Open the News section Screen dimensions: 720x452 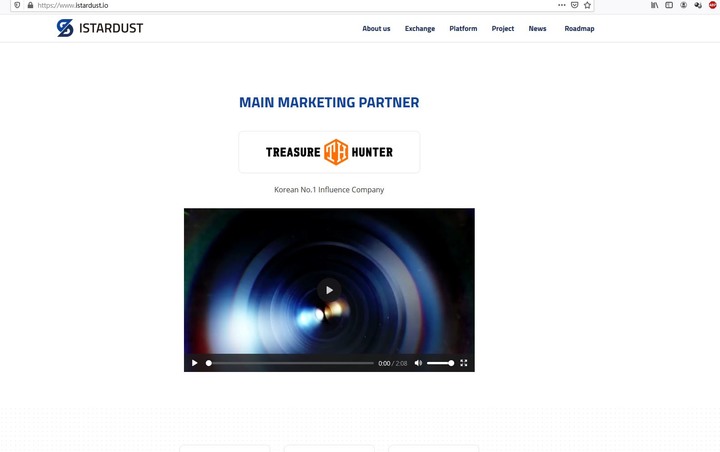point(537,28)
